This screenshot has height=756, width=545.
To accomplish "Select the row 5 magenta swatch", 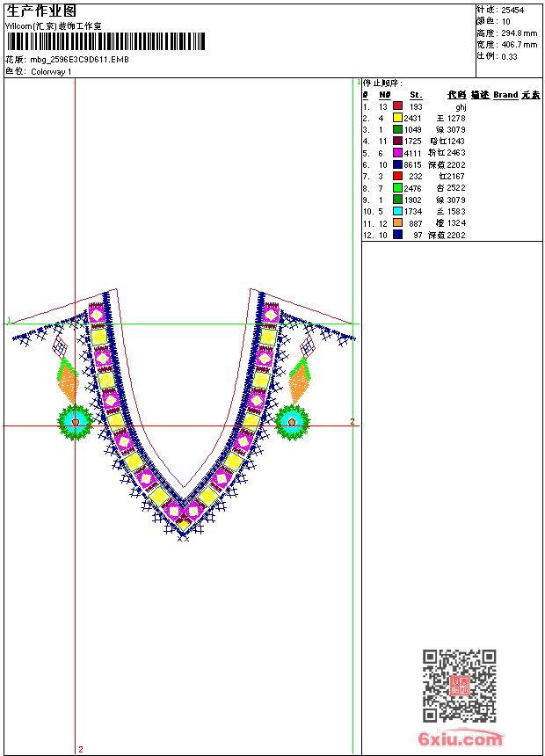I will [x=397, y=152].
